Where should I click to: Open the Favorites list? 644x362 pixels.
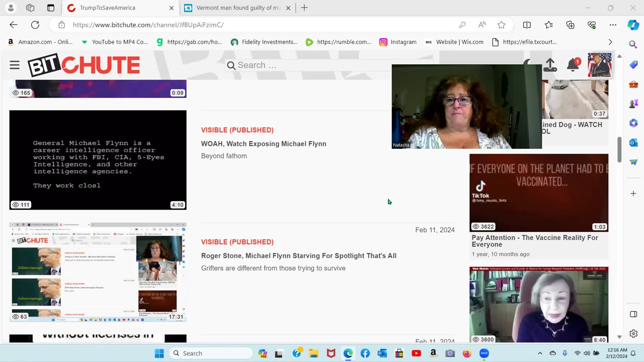[x=549, y=25]
